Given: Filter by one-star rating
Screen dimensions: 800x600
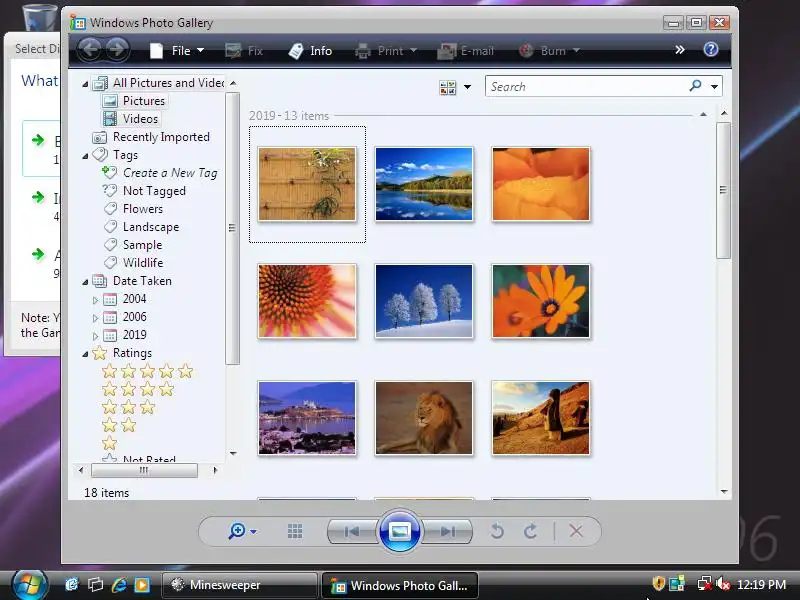Looking at the screenshot, I should (x=109, y=442).
